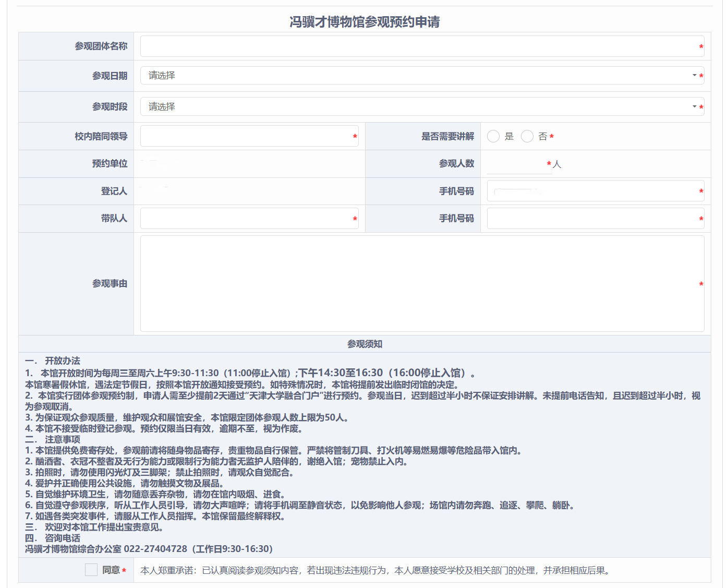Select 是 for 是否需要讲解
This screenshot has height=588, width=728.
pyautogui.click(x=493, y=136)
